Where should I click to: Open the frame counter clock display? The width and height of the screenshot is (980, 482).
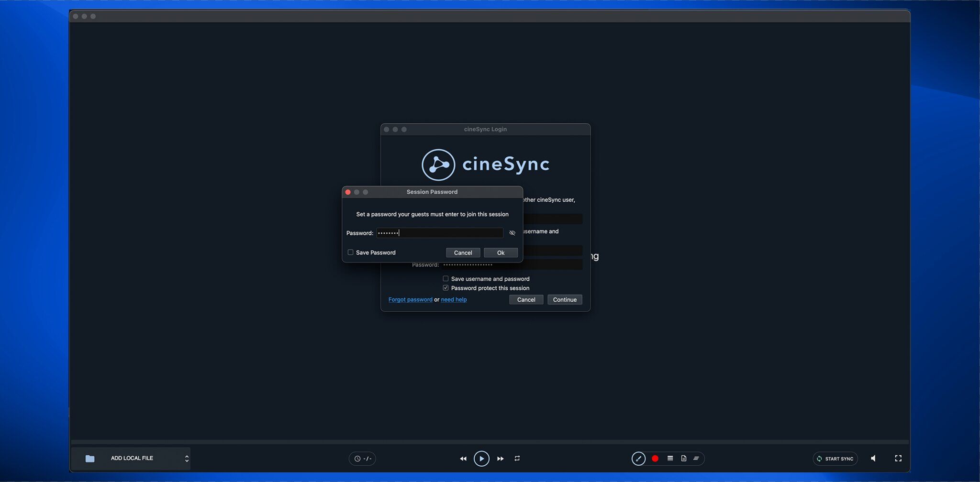point(362,459)
